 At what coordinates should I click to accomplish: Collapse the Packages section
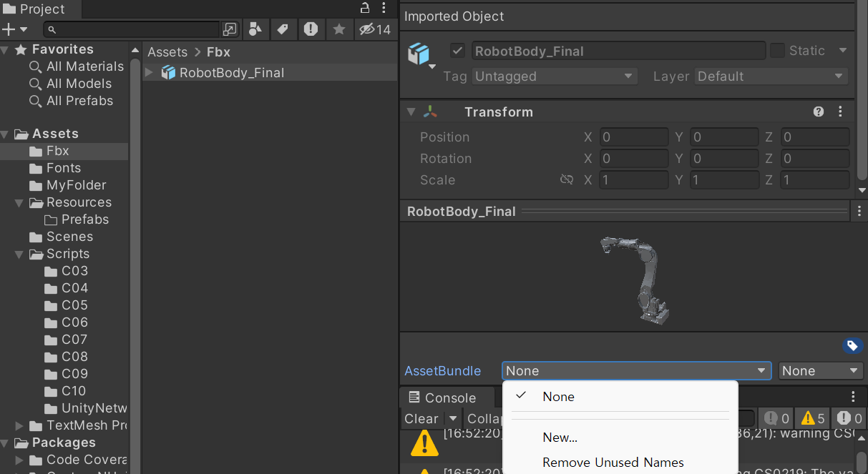click(x=6, y=443)
